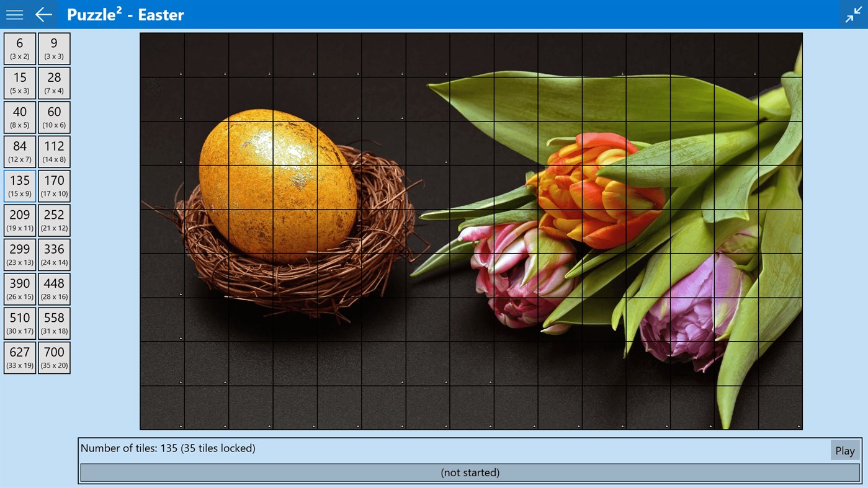
Task: Select the 448 (28 x 16) grid preset
Action: pyautogui.click(x=54, y=288)
